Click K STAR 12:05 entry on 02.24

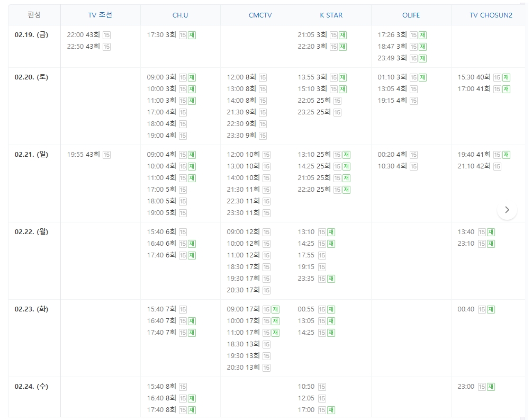[306, 398]
